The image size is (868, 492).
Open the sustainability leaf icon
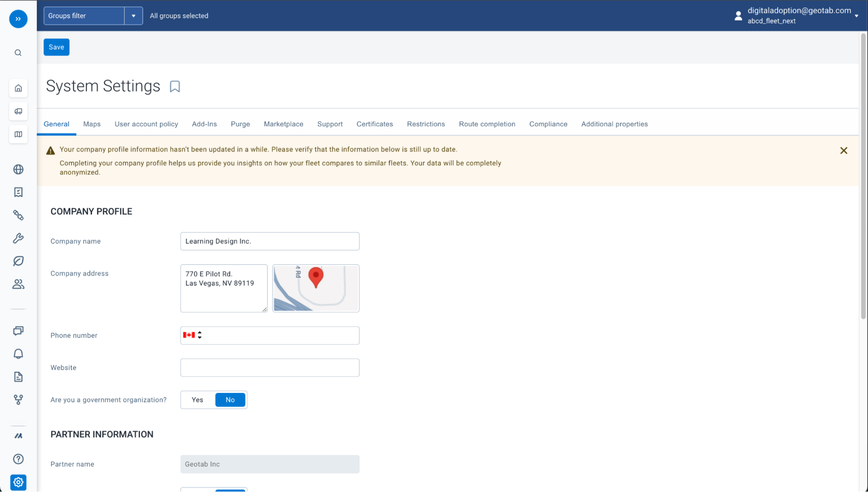point(18,261)
